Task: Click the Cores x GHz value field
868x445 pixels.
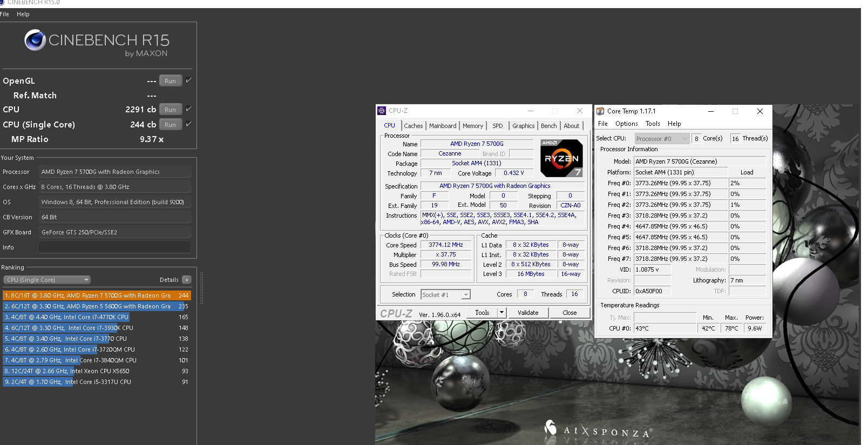Action: 115,187
